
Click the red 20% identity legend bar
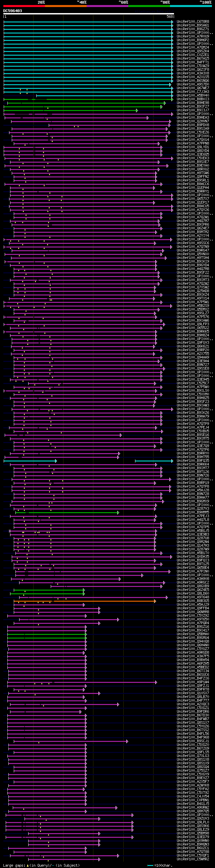[24, 6]
